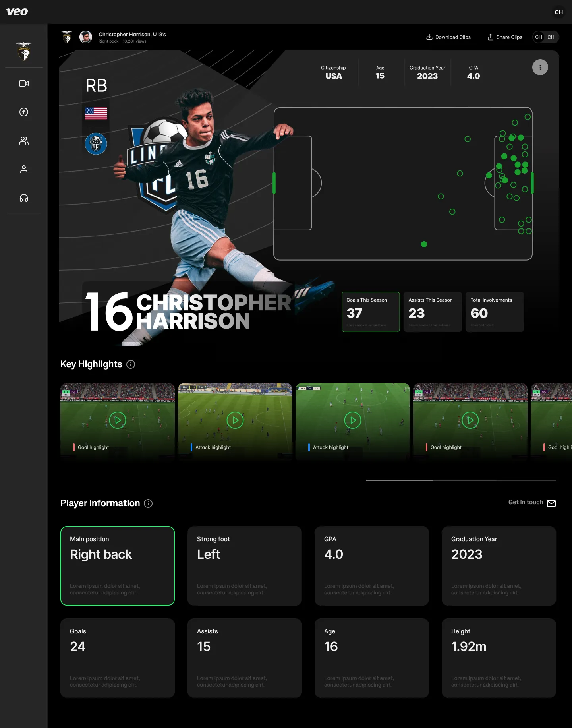Click the Height 1.92m card
Viewport: 572px width, 728px height.
pyautogui.click(x=499, y=658)
